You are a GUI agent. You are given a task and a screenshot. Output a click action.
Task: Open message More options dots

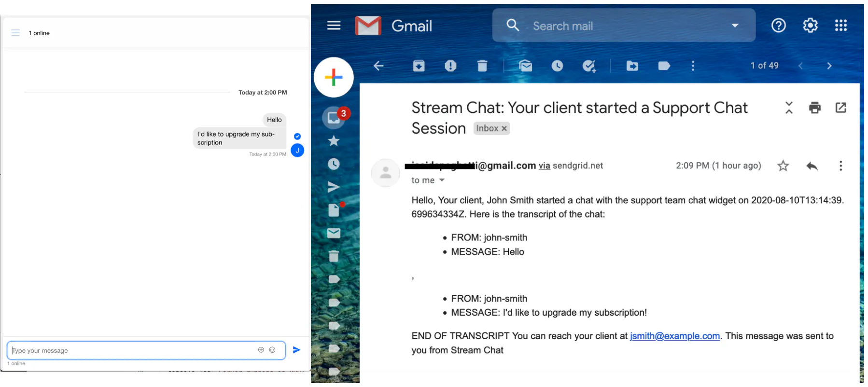tap(840, 166)
